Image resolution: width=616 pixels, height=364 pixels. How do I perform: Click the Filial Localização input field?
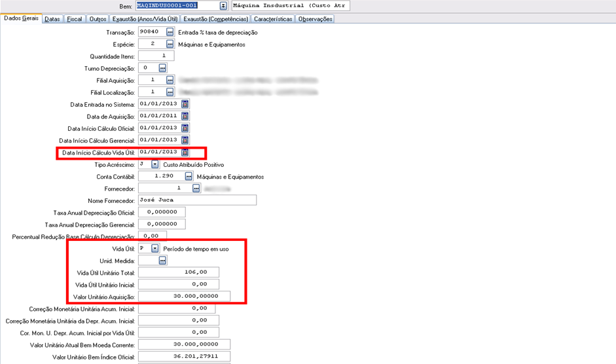153,92
